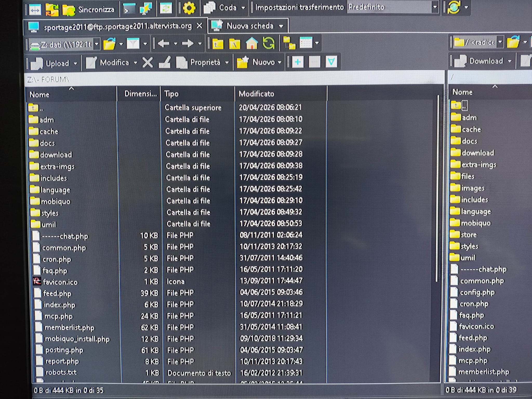
Task: Delete selected item with X icon
Action: point(148,62)
